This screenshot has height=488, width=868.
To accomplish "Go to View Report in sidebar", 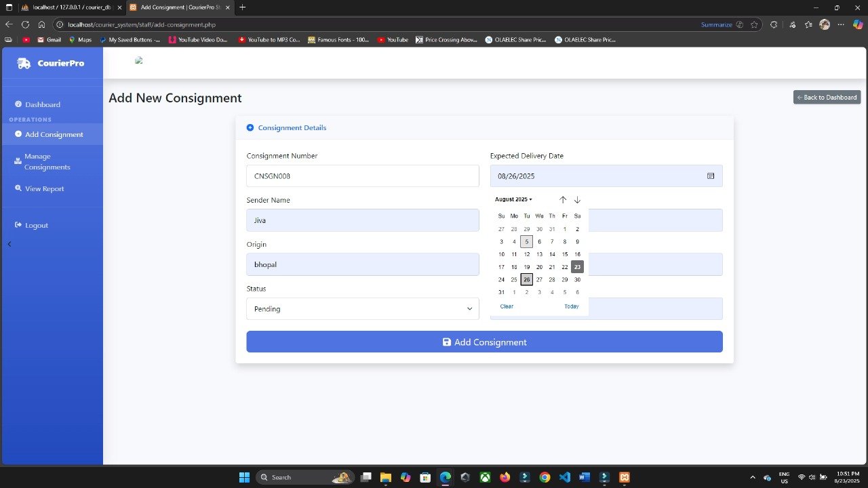I will (44, 188).
